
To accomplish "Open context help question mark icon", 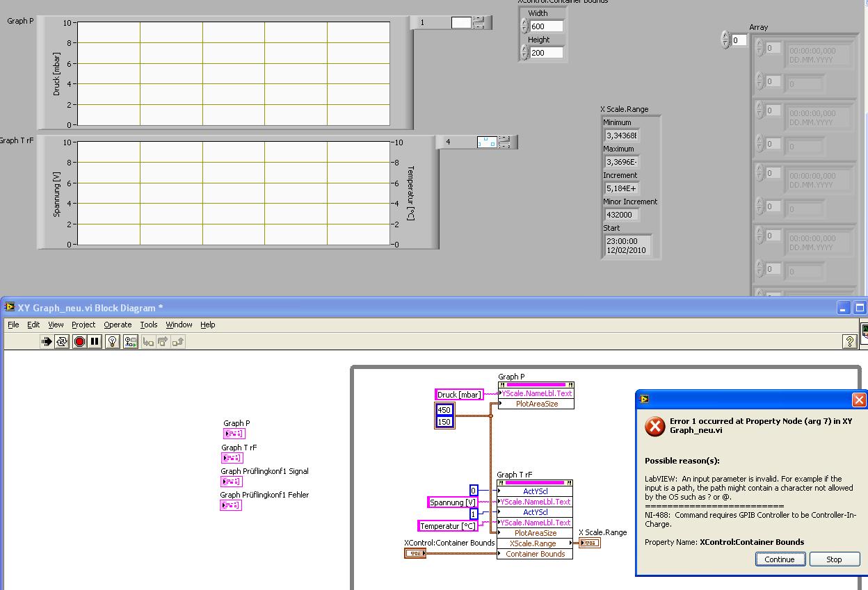I will point(849,341).
